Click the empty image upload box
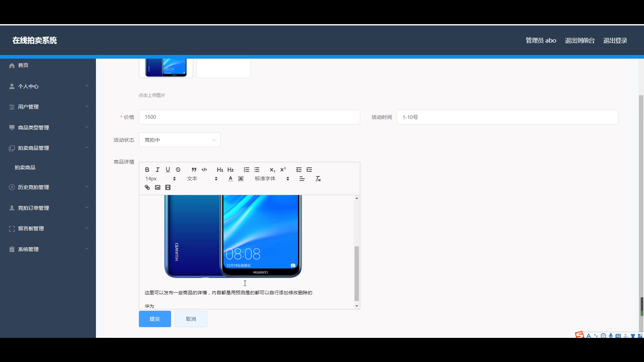The width and height of the screenshot is (644, 362). 223,68
